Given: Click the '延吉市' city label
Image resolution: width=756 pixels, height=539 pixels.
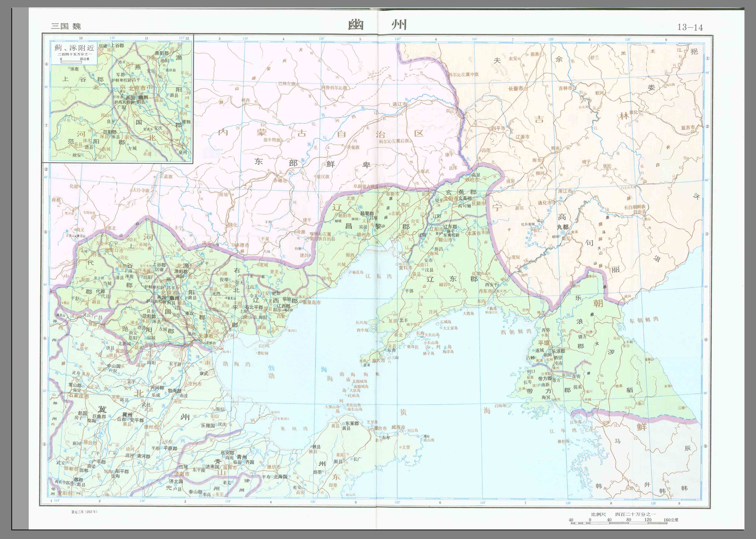Looking at the screenshot, I should [688, 127].
